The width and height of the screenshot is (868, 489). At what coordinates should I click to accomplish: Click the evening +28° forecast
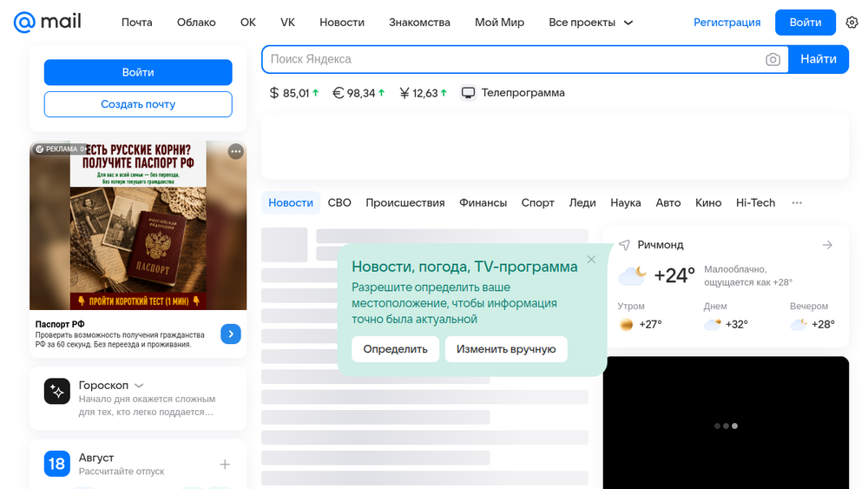tap(812, 324)
